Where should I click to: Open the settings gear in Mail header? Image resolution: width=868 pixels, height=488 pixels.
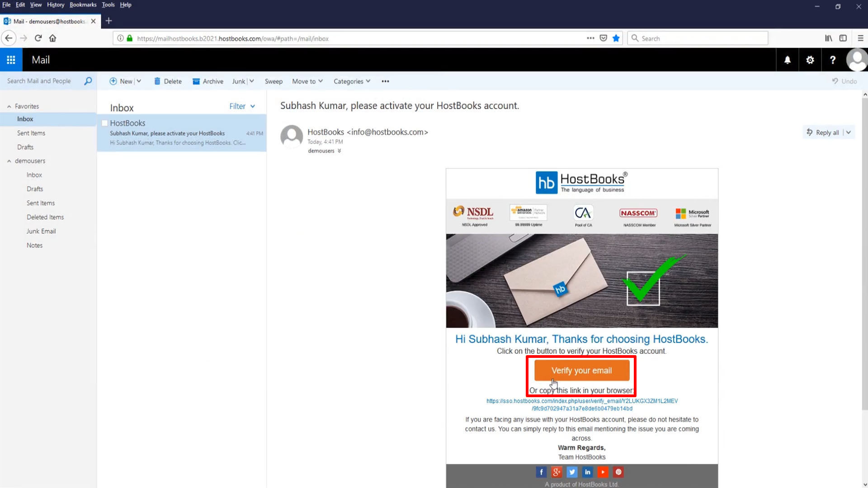click(x=810, y=60)
